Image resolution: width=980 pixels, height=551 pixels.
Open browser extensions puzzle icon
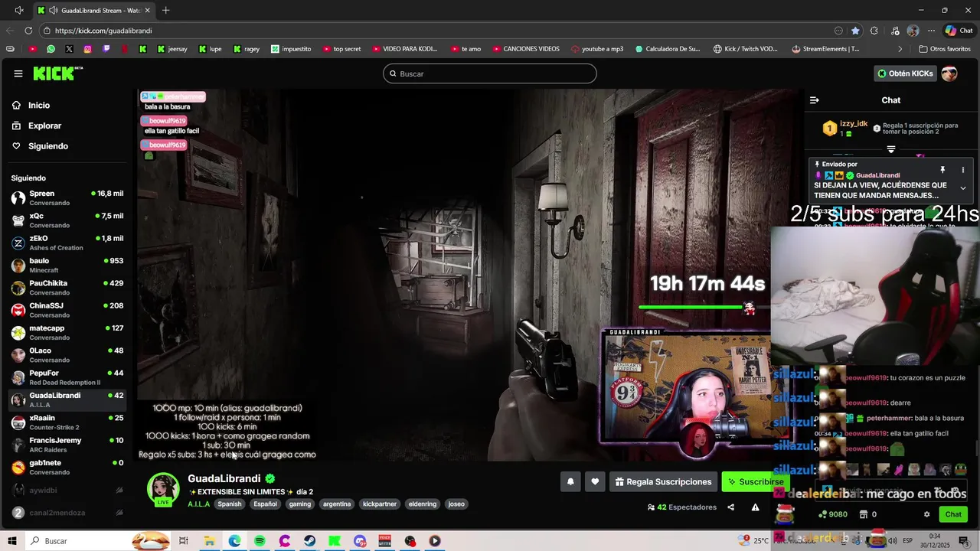coord(874,31)
